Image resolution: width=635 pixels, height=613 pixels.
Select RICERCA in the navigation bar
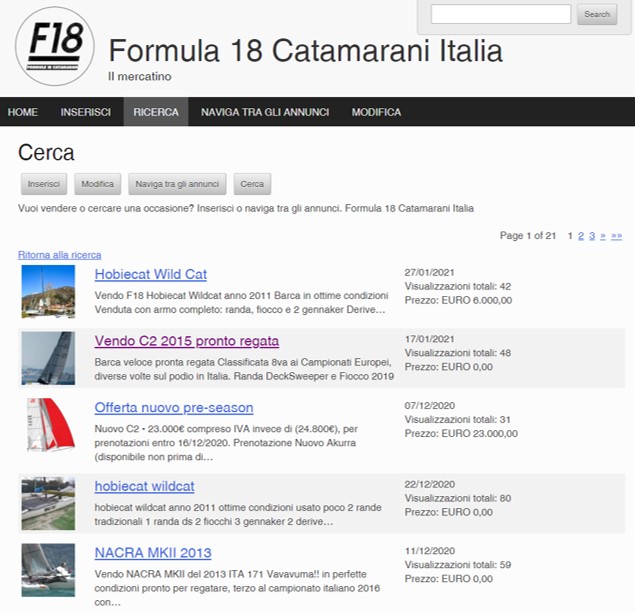pyautogui.click(x=156, y=112)
